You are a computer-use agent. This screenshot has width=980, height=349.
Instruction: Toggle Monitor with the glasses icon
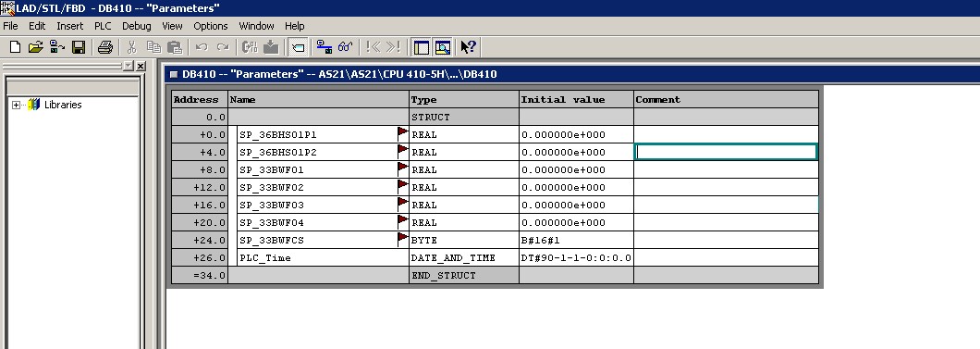tap(345, 47)
